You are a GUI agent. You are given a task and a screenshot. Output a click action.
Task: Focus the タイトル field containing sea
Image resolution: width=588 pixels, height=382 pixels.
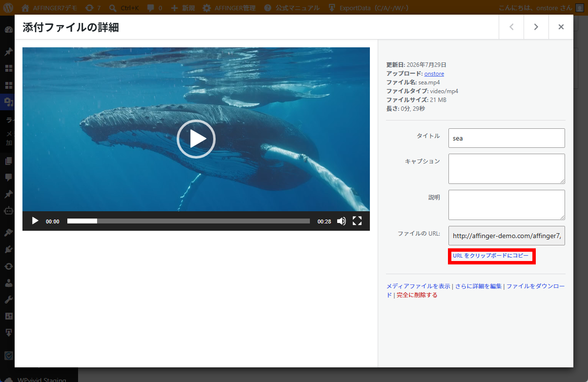[x=507, y=138]
